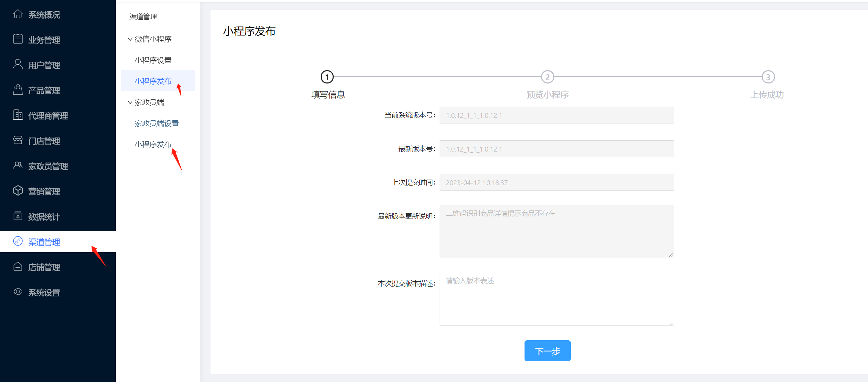Collapse the 微信小程序 submenu chevron
The image size is (868, 382).
(130, 39)
